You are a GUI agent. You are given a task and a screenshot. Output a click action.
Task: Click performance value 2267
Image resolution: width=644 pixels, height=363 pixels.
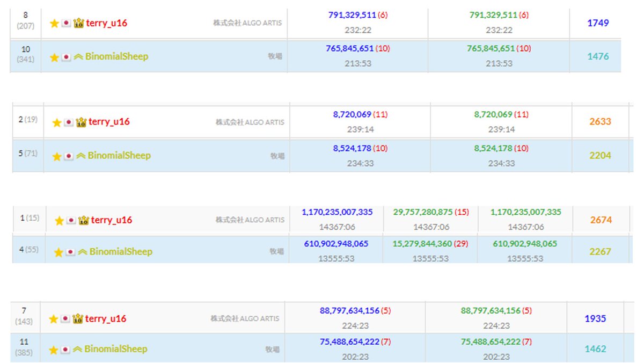coord(601,252)
